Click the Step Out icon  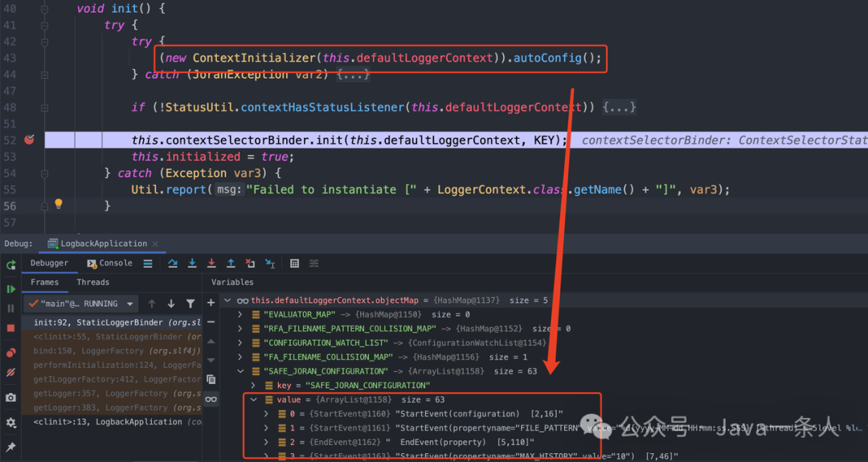click(x=231, y=264)
